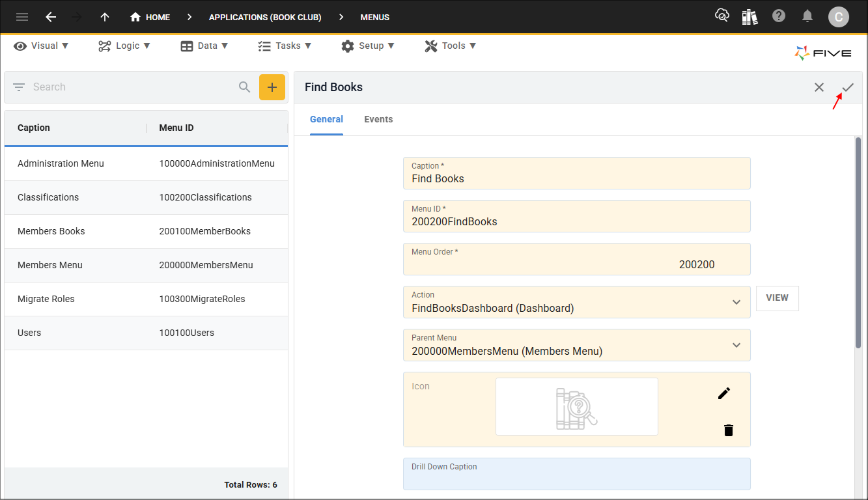This screenshot has height=500, width=868.
Task: Click the VIEW button beside Action
Action: (x=777, y=298)
